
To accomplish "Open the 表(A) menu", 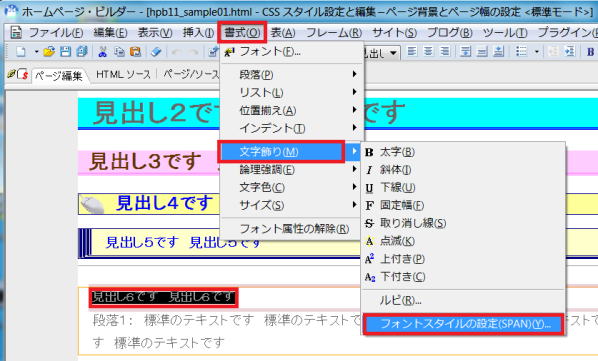I will coord(283,33).
